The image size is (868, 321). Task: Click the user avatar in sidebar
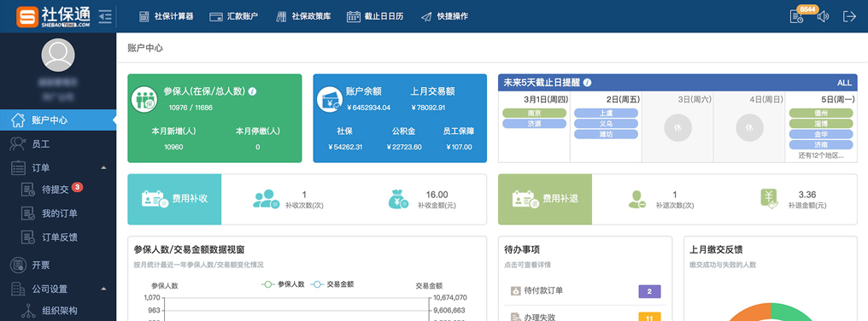[58, 55]
